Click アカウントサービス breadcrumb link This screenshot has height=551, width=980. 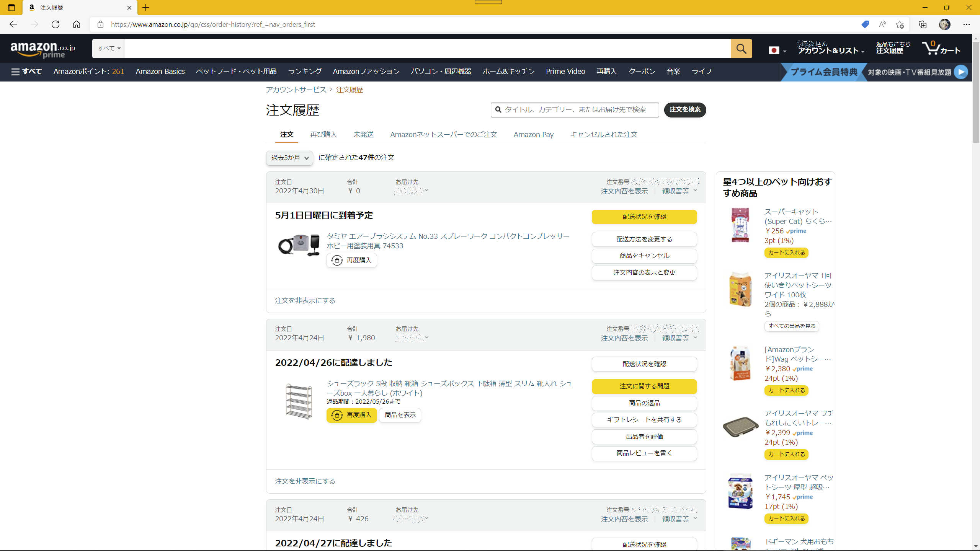point(296,90)
